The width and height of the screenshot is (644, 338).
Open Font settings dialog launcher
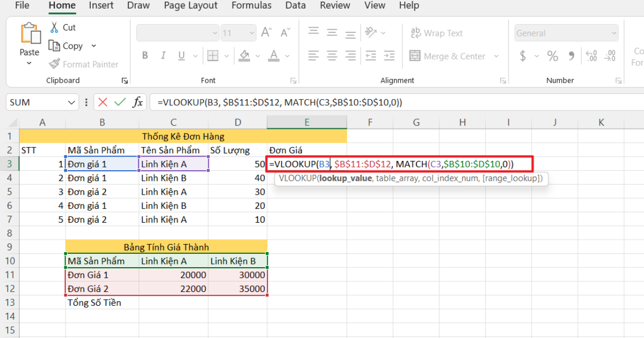(x=294, y=80)
